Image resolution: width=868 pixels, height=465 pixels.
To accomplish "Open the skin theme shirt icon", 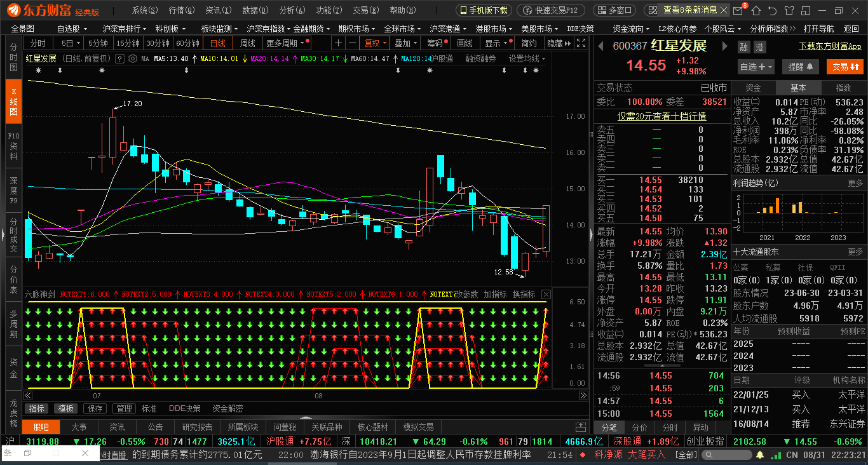I will click(x=790, y=11).
